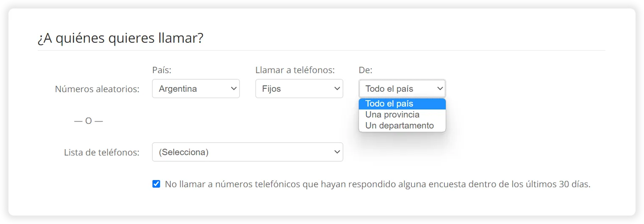
Task: Click the 'Números aleatorios:' label
Action: pyautogui.click(x=97, y=89)
